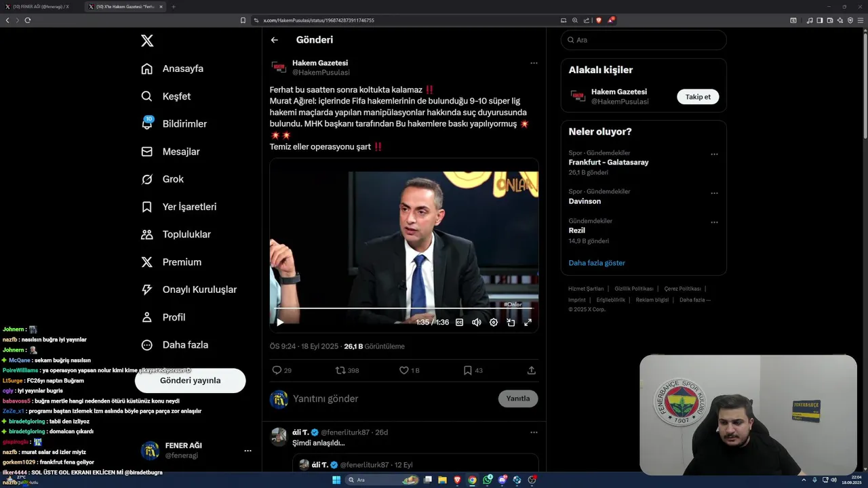Open the browser hamburger menu
Image resolution: width=868 pixels, height=488 pixels.
click(x=861, y=20)
